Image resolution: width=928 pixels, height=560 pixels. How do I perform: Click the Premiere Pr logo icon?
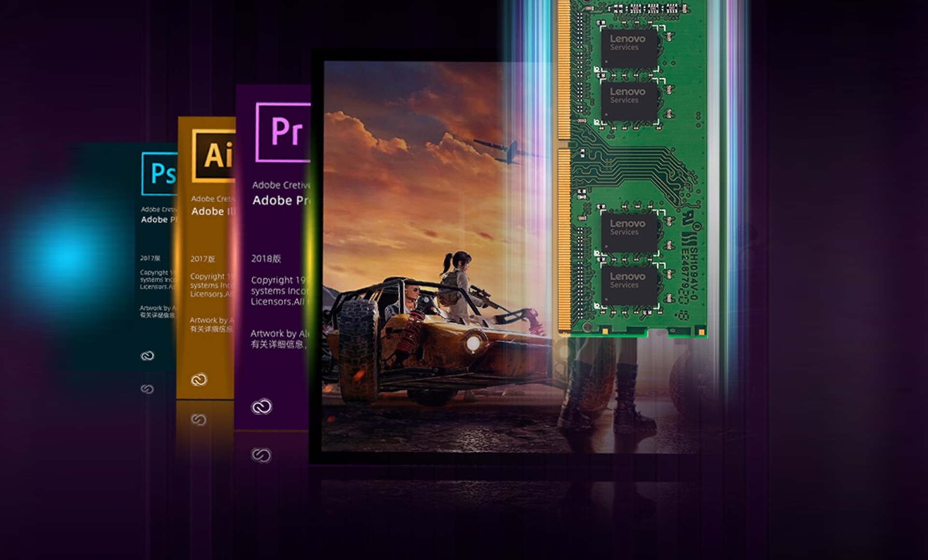pos(283,132)
